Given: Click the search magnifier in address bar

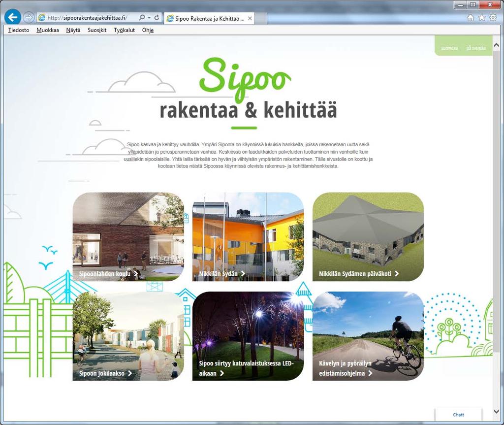Looking at the screenshot, I should 142,18.
